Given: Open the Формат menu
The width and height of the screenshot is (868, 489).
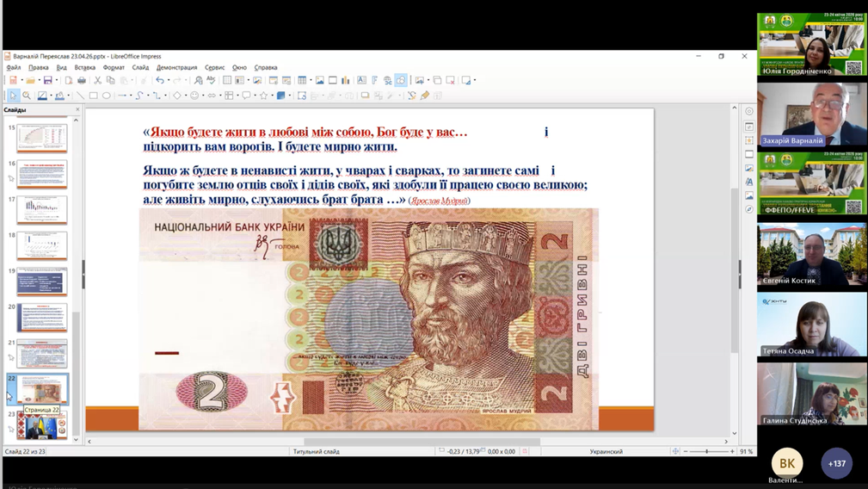Looking at the screenshot, I should (114, 67).
